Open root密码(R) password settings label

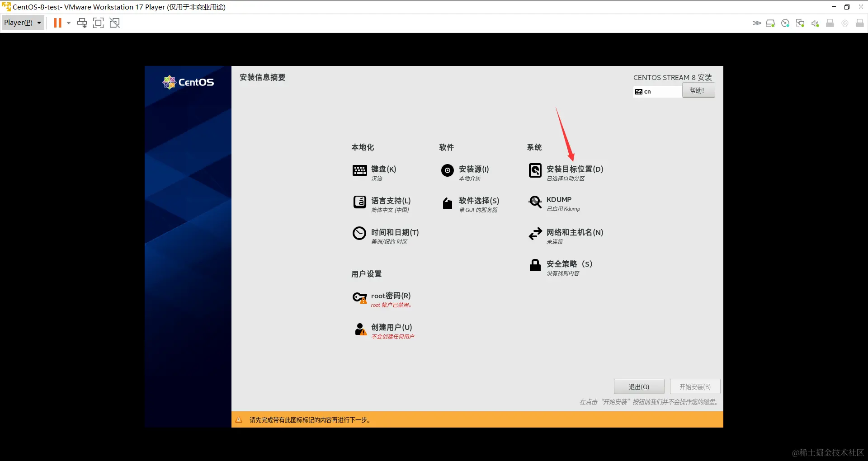[391, 296]
